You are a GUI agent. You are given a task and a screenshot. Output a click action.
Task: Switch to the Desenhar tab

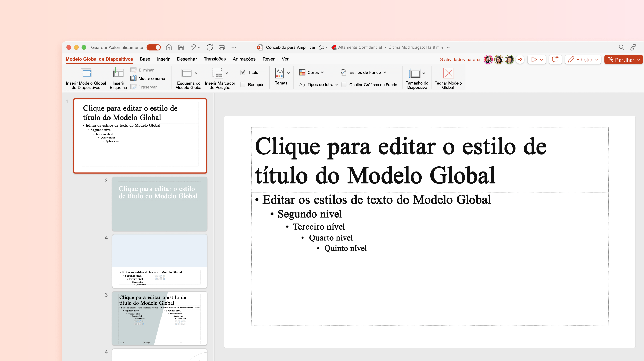click(187, 59)
